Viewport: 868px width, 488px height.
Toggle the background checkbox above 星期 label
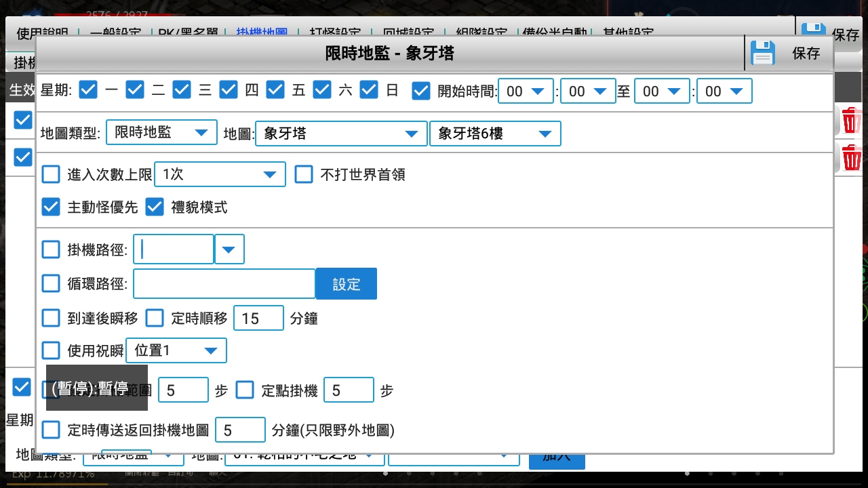(22, 387)
